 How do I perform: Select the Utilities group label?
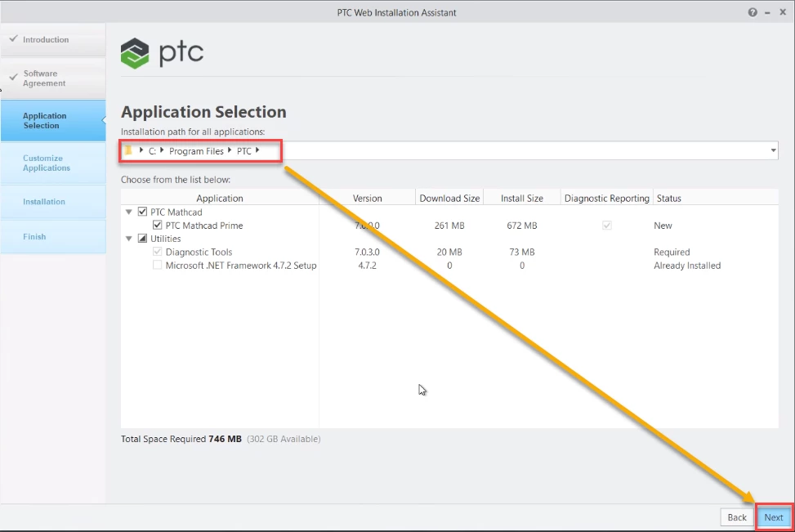165,239
